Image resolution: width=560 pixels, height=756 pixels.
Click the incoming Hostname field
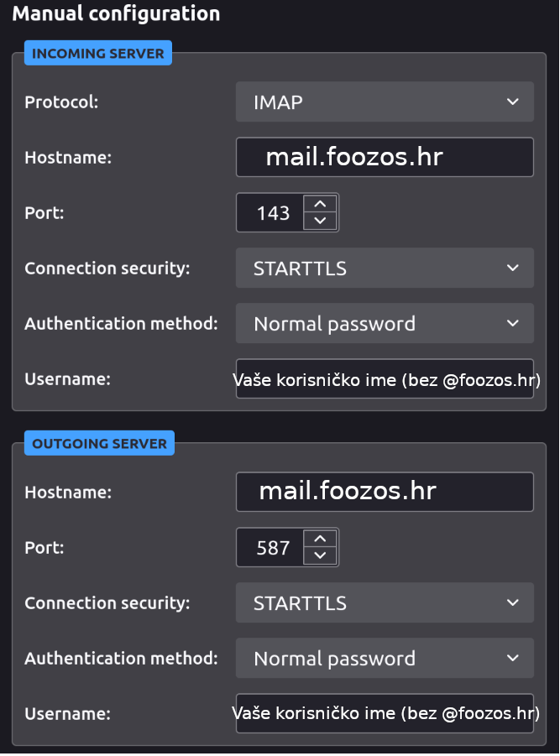[x=385, y=157]
